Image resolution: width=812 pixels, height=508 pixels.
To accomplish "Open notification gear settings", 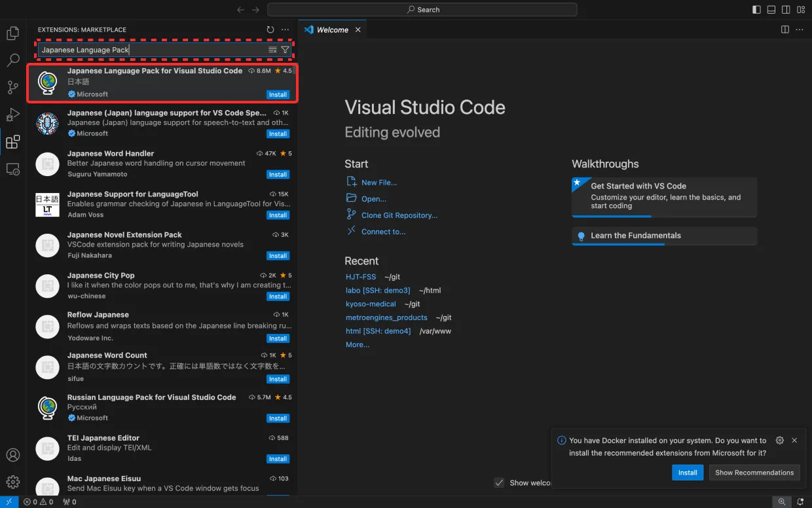I will coord(779,441).
